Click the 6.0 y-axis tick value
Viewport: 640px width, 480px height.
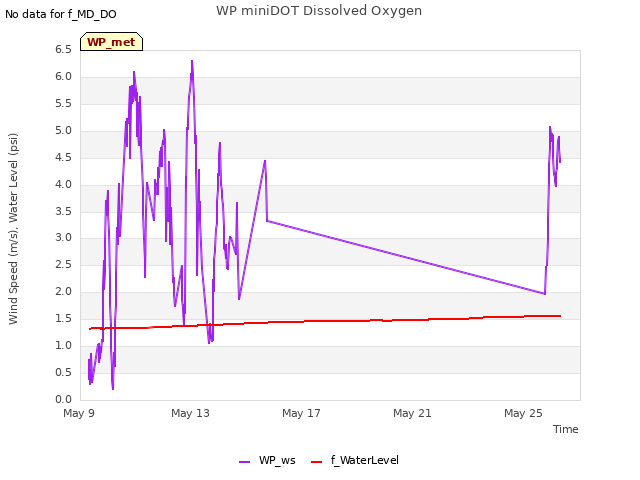pos(63,76)
